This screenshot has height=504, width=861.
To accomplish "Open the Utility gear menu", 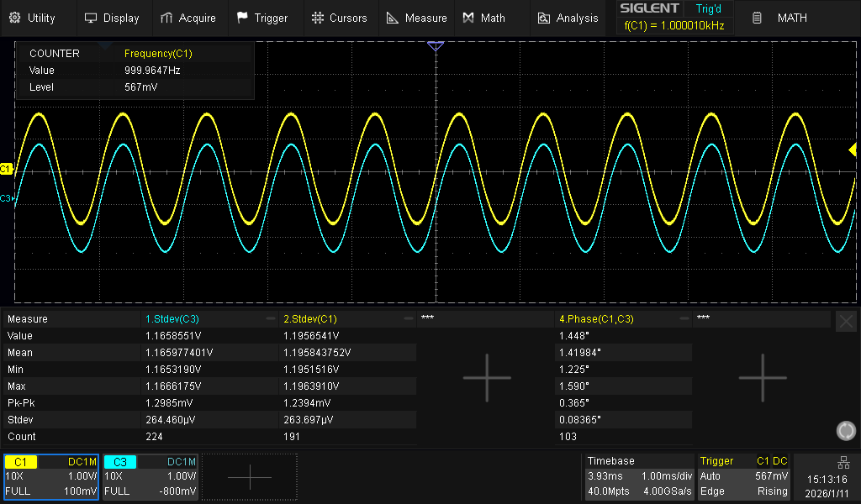I will click(x=32, y=18).
